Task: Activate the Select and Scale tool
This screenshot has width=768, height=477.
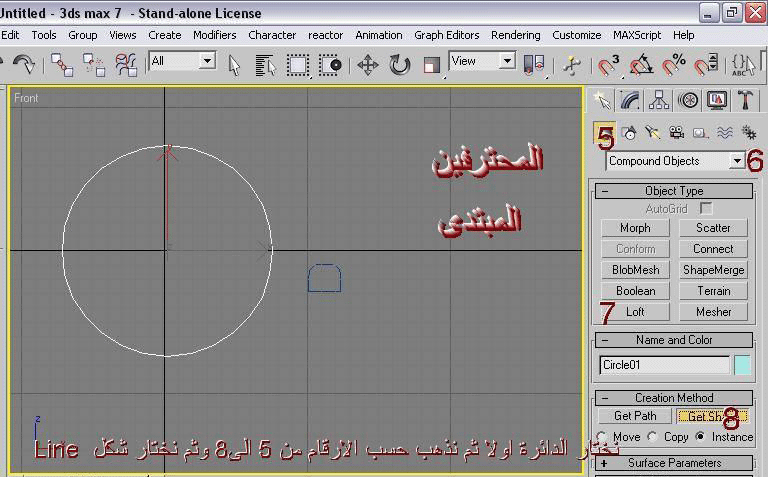Action: 432,65
